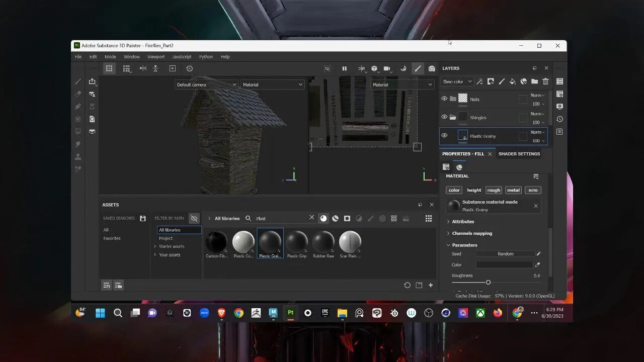Collapse the Parameters section

[462, 245]
